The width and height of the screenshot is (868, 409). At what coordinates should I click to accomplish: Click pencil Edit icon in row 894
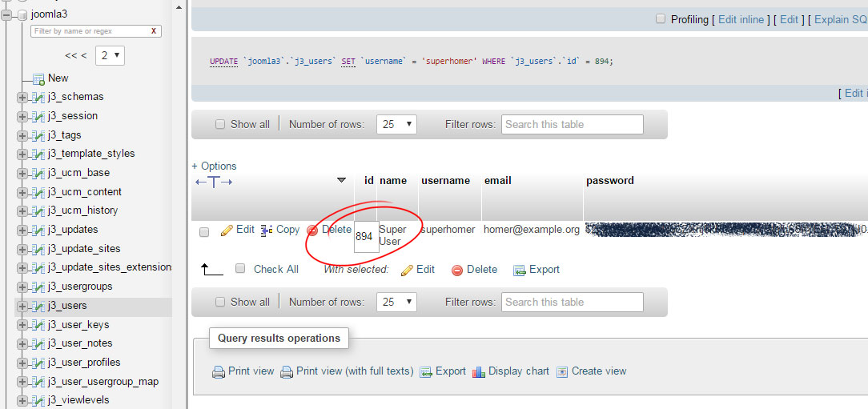(x=227, y=231)
